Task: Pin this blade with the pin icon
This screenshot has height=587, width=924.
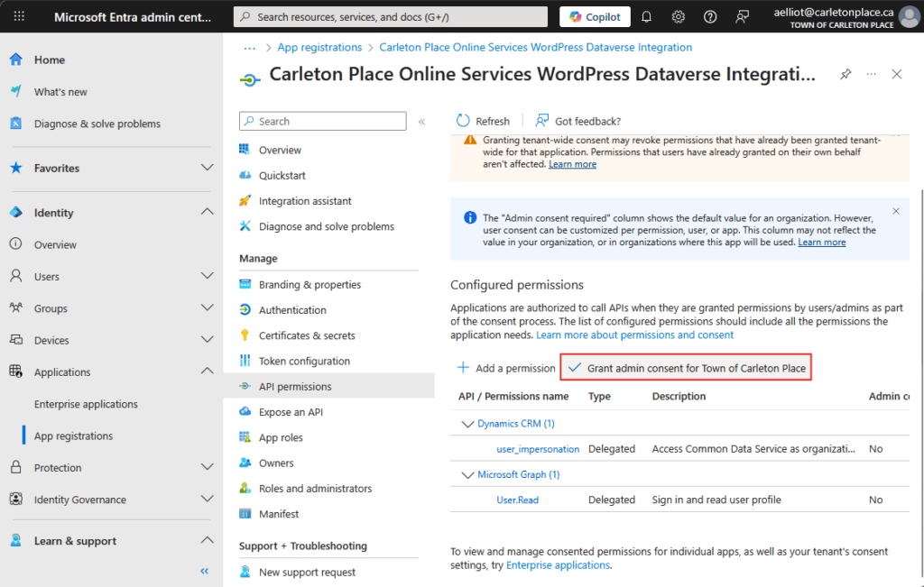Action: 845,74
